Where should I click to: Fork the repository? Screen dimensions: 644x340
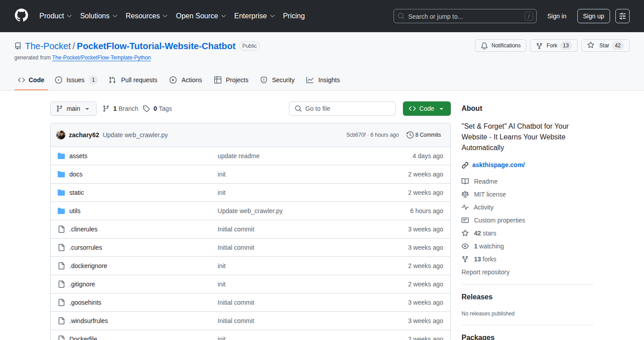coord(554,46)
